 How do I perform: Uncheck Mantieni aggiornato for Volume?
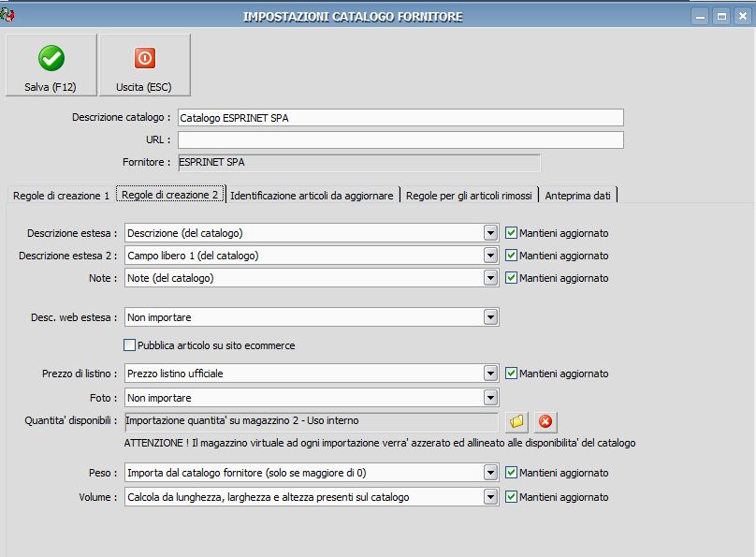[x=511, y=497]
